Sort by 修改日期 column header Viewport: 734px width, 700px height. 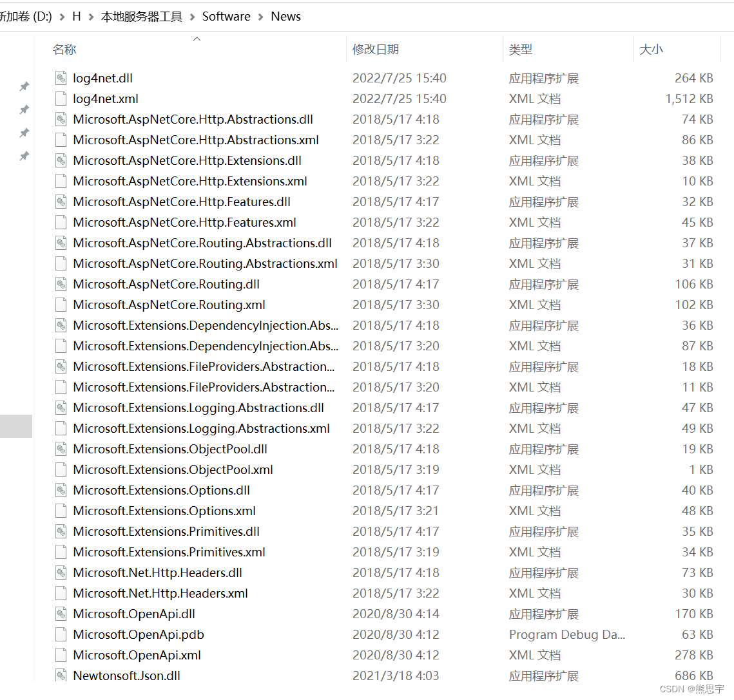click(x=376, y=49)
